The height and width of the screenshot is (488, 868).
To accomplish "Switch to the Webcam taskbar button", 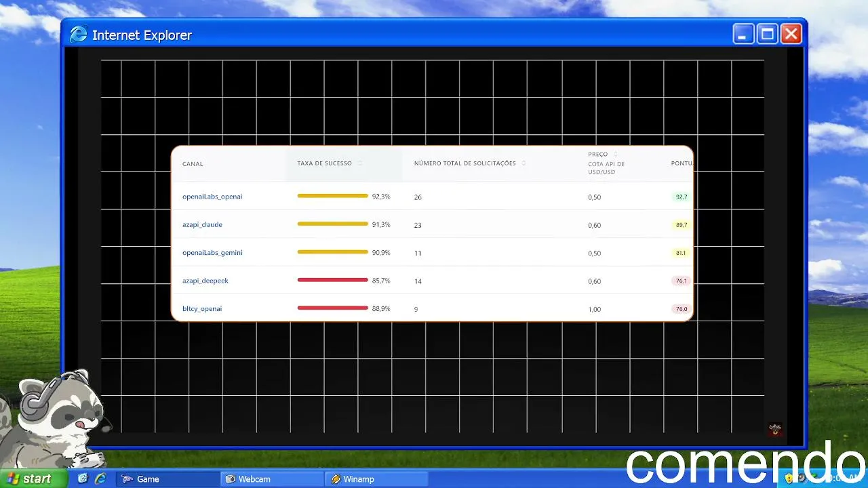I will coord(272,479).
